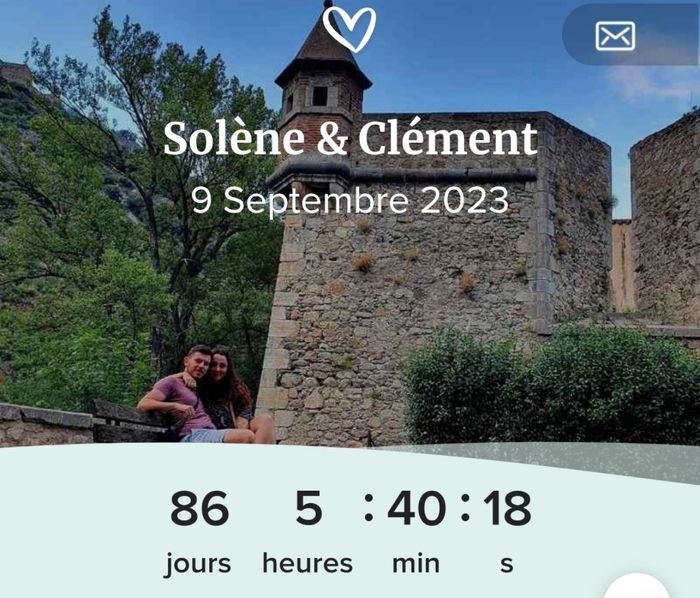This screenshot has width=700, height=598.
Task: Click the stone tower turret in photo
Action: click(323, 96)
